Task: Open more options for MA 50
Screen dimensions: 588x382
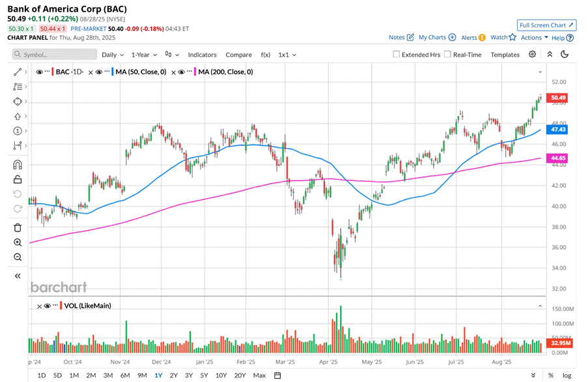Action: click(107, 71)
